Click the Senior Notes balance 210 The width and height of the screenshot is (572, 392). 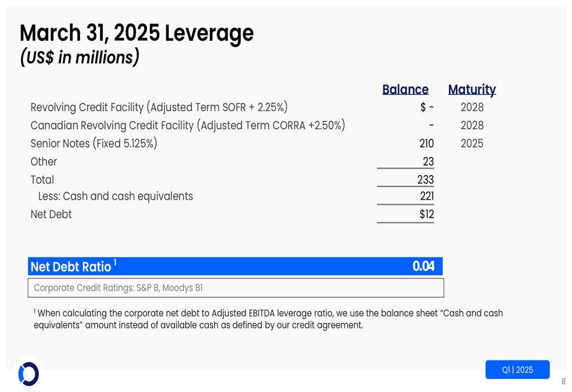coord(427,144)
